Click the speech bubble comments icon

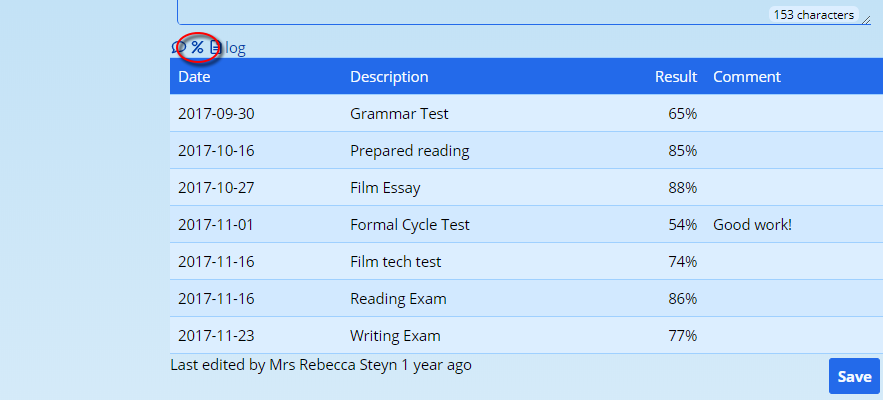pyautogui.click(x=179, y=47)
